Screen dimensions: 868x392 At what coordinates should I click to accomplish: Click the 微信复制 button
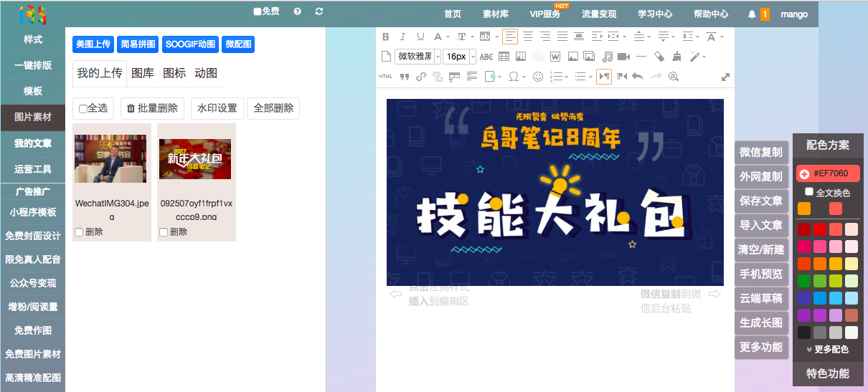point(761,152)
